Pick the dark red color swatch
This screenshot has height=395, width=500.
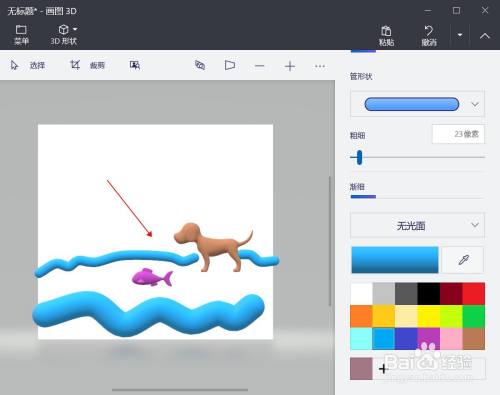click(x=451, y=293)
